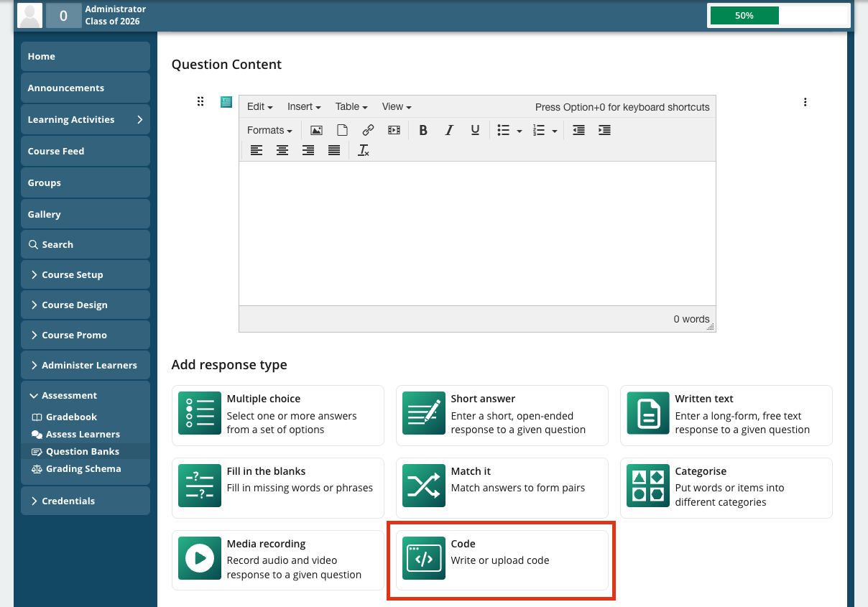
Task: Open the bullet list style dropdown arrow
Action: coord(520,131)
